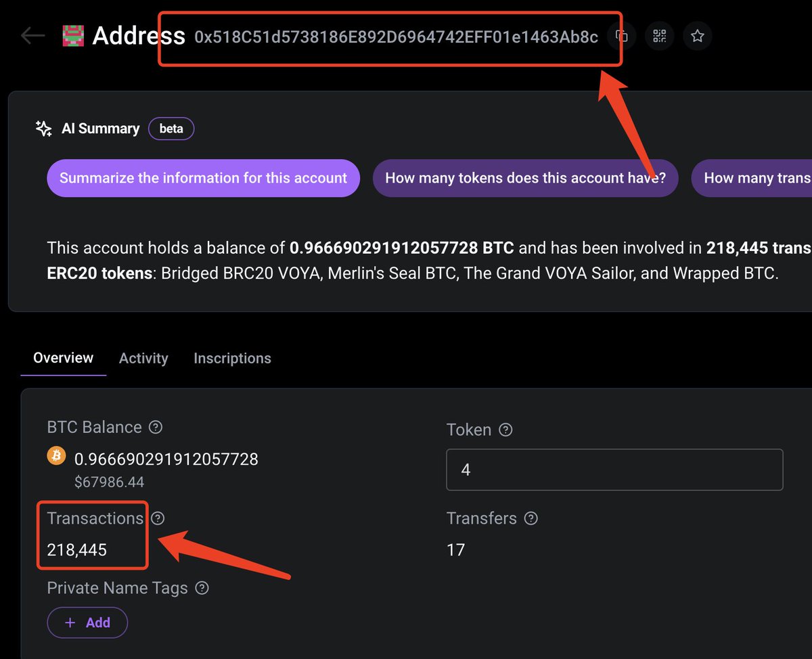Add a private name tag
The width and height of the screenshot is (812, 659).
click(x=87, y=622)
